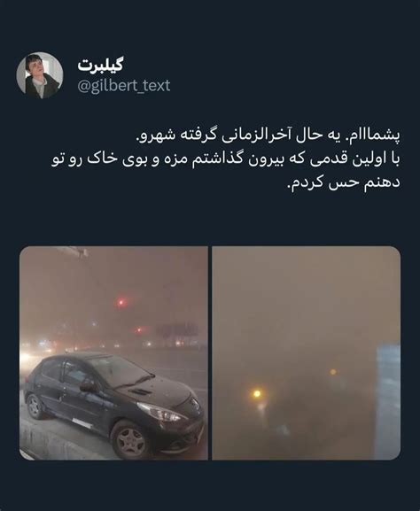
Task: Click the blue-lit building edge in right photo
Action: pyautogui.click(x=388, y=401)
